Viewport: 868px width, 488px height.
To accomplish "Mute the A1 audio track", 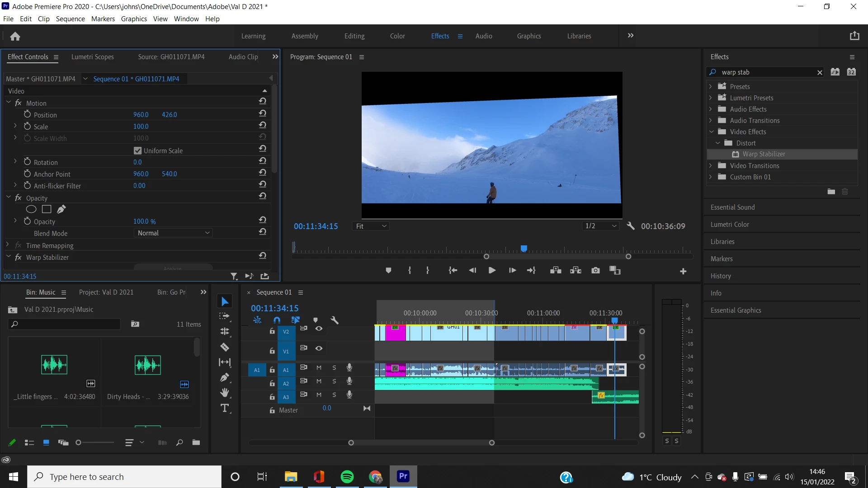I will pos(319,368).
